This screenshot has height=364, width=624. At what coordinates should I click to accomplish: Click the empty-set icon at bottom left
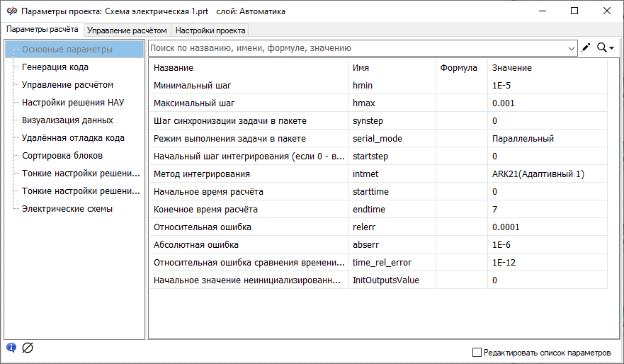pos(28,347)
